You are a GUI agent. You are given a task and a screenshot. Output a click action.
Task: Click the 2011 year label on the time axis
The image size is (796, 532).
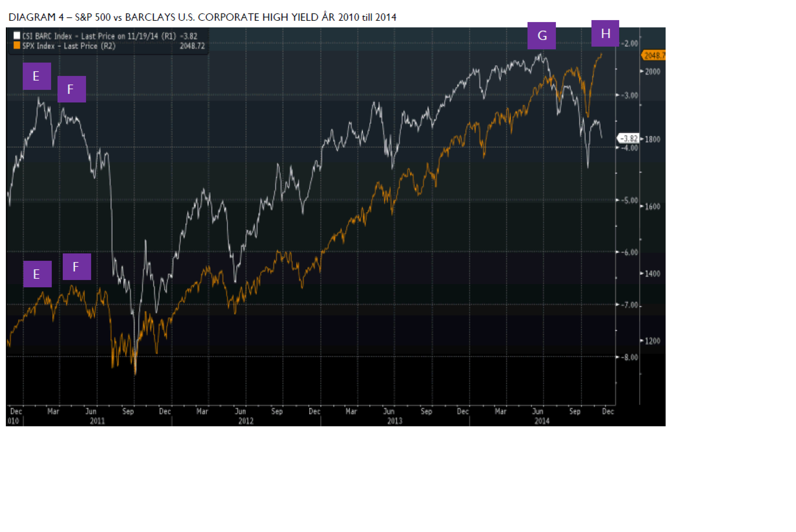pyautogui.click(x=97, y=421)
